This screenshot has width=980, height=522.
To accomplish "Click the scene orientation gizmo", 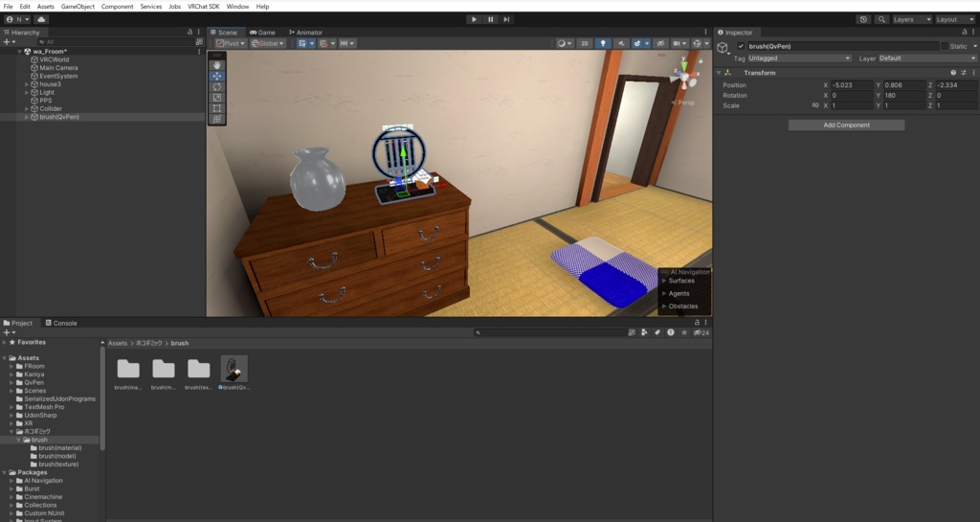I will (x=683, y=77).
